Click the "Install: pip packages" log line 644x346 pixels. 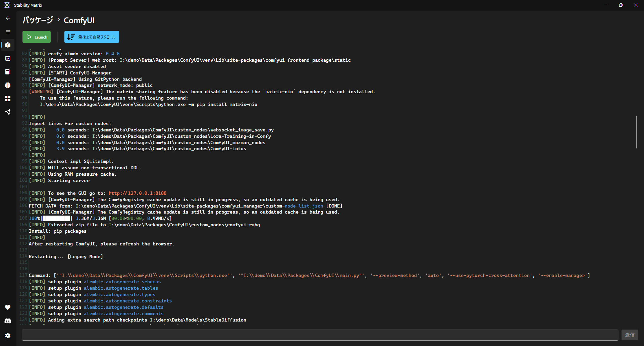coord(58,231)
